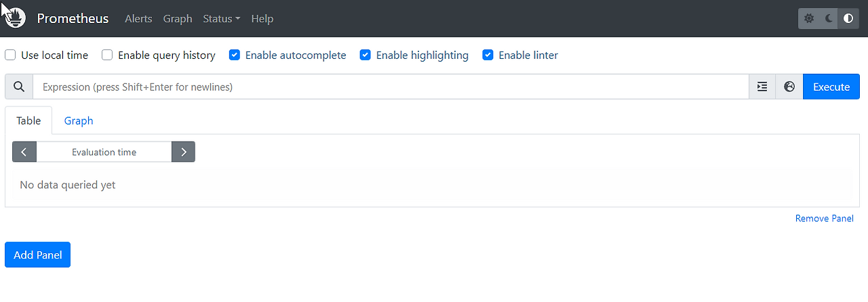The width and height of the screenshot is (868, 302).
Task: Enable query history checkbox
Action: 107,56
